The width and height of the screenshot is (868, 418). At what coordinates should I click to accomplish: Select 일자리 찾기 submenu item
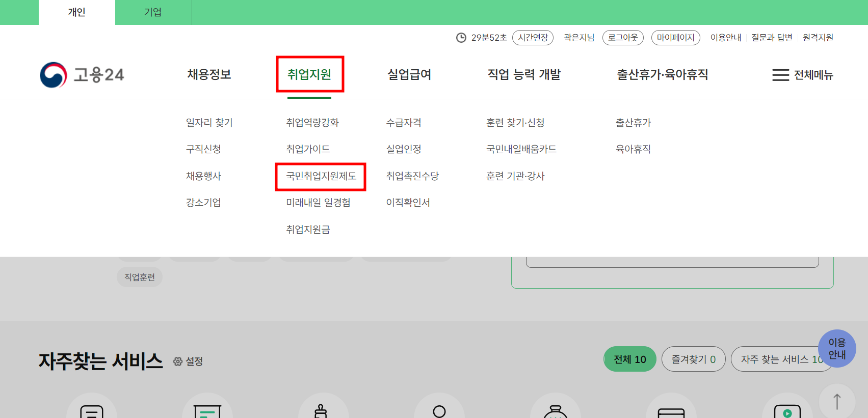(209, 123)
